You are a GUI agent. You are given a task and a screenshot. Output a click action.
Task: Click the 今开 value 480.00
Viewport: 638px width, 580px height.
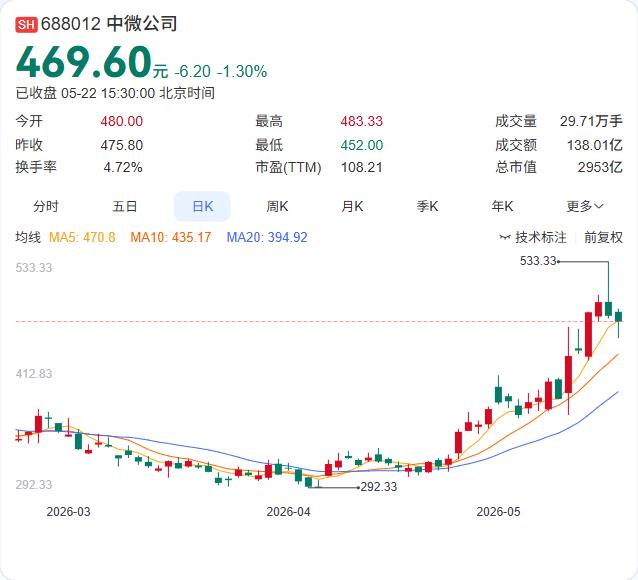[122, 121]
